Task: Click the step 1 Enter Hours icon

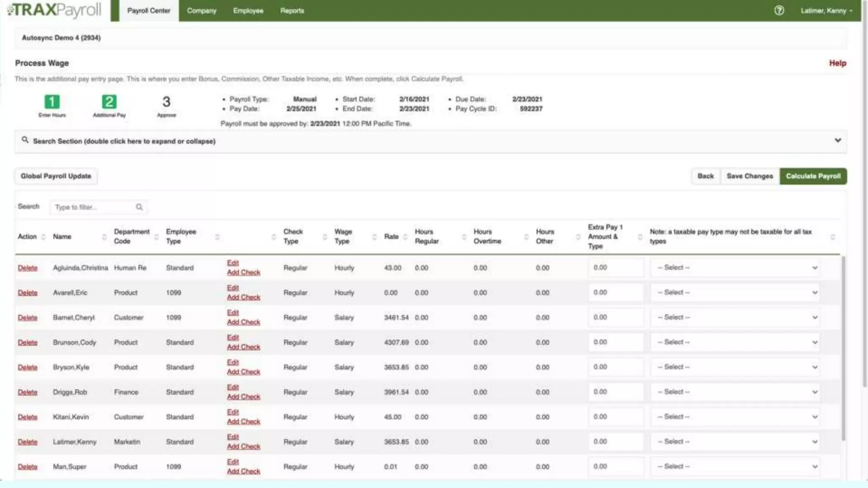Action: (52, 102)
